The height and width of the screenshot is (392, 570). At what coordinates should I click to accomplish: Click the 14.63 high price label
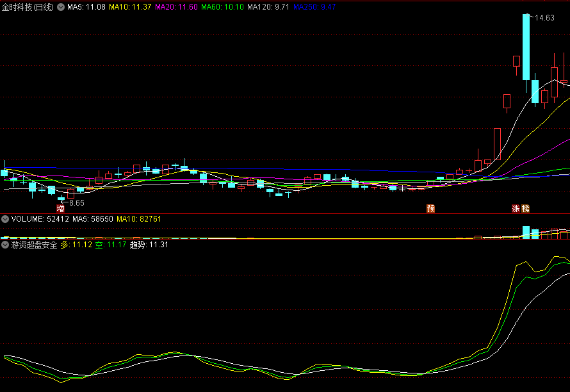pyautogui.click(x=544, y=18)
